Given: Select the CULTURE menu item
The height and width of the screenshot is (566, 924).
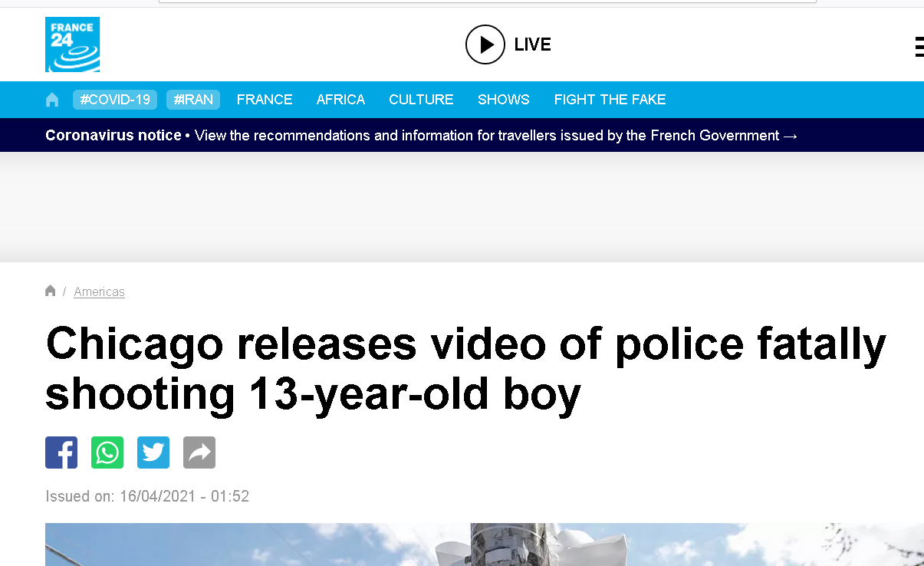Looking at the screenshot, I should (421, 100).
